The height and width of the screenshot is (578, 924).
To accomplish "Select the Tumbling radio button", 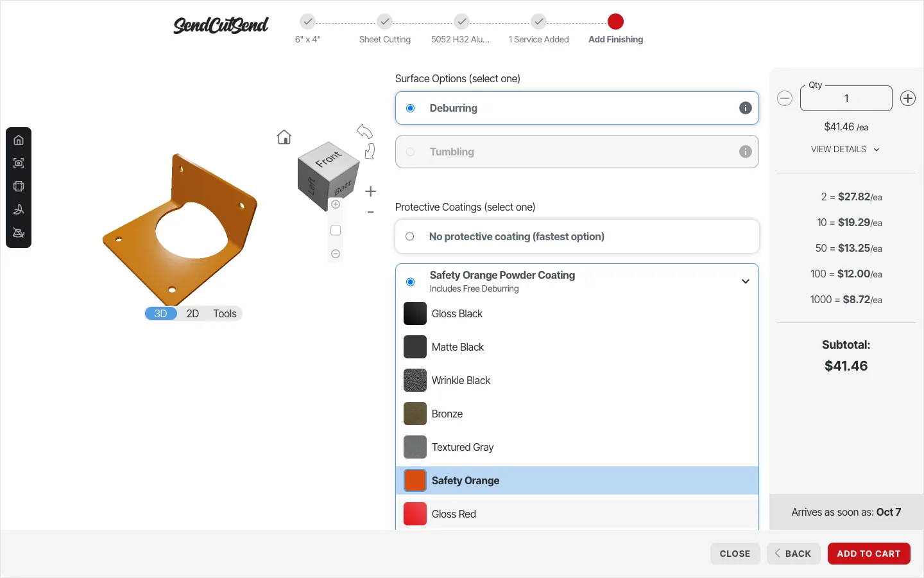I will point(411,152).
